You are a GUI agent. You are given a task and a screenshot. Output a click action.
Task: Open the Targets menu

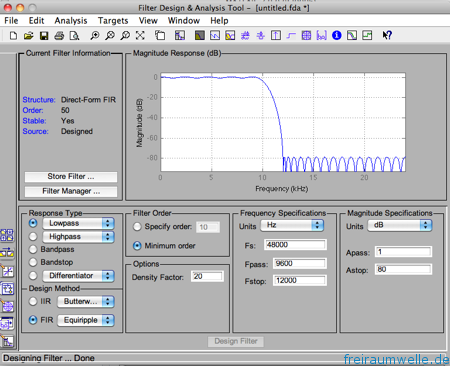coord(113,21)
